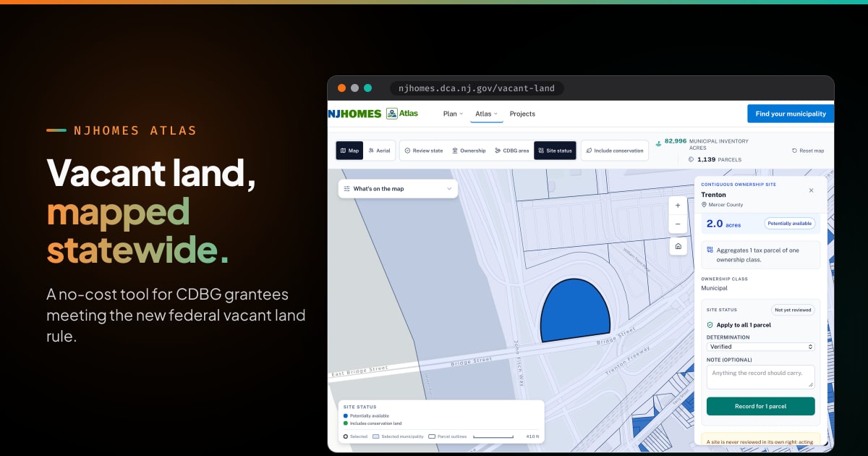Zoom out on the map
868x456 pixels.
678,224
